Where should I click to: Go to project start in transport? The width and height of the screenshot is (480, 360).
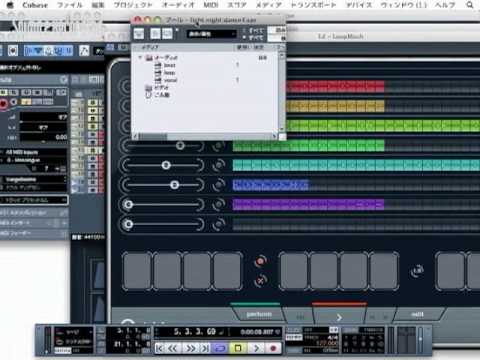[x=160, y=348]
